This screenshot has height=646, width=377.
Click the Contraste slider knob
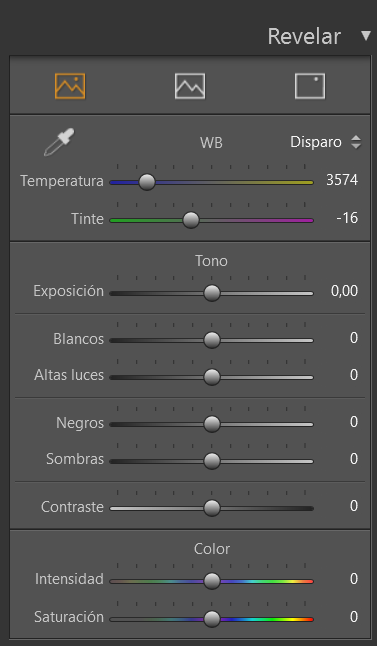click(x=212, y=508)
